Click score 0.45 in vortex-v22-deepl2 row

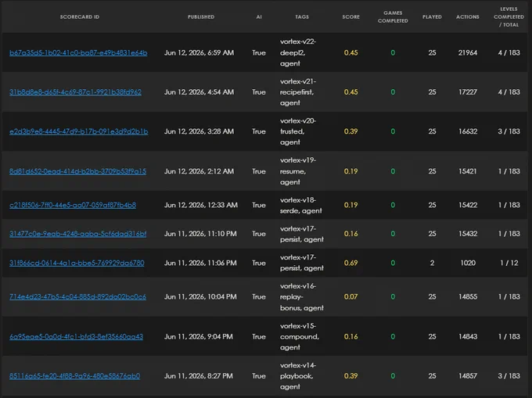[350, 52]
